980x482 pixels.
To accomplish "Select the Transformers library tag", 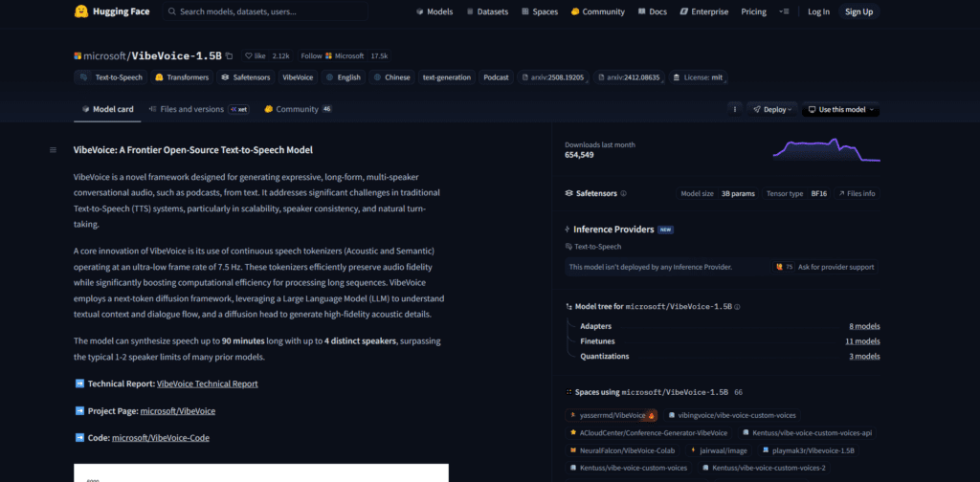I will click(182, 77).
